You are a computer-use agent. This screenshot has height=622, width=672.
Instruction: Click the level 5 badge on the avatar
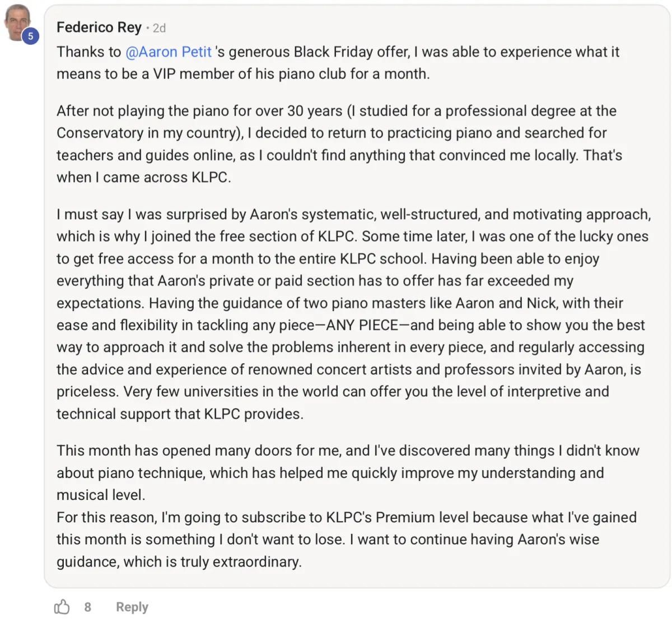[x=30, y=36]
